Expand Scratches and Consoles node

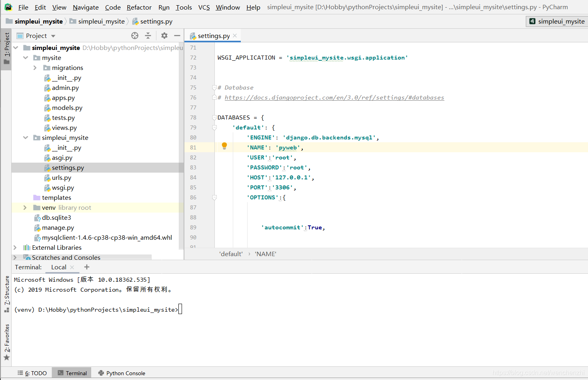(x=16, y=257)
